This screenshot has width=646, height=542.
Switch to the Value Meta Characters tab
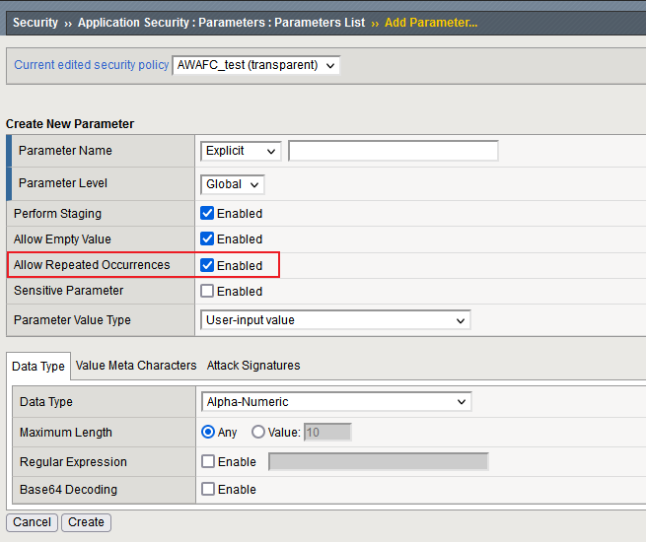(x=136, y=365)
